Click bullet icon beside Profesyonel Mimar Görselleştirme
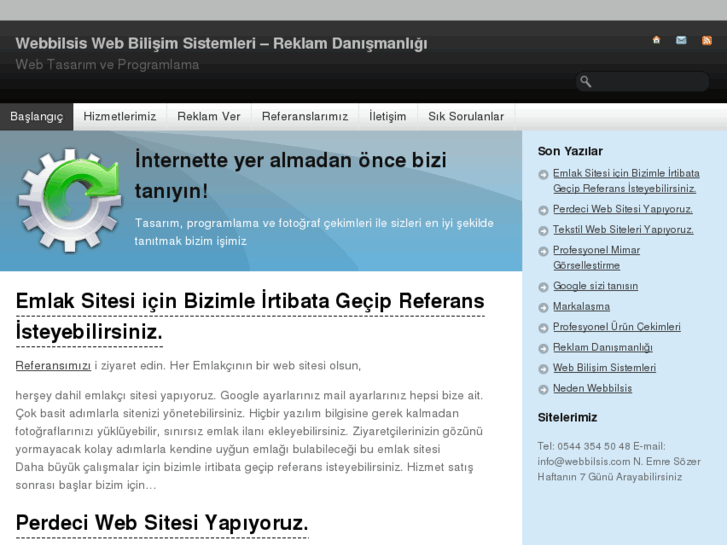This screenshot has width=727, height=545. click(543, 251)
